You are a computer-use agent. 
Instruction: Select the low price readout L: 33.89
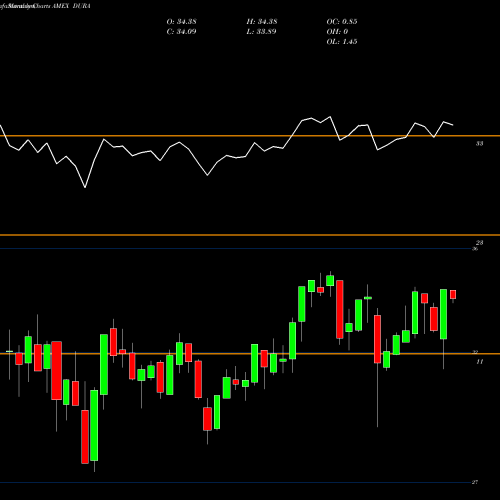261,32
